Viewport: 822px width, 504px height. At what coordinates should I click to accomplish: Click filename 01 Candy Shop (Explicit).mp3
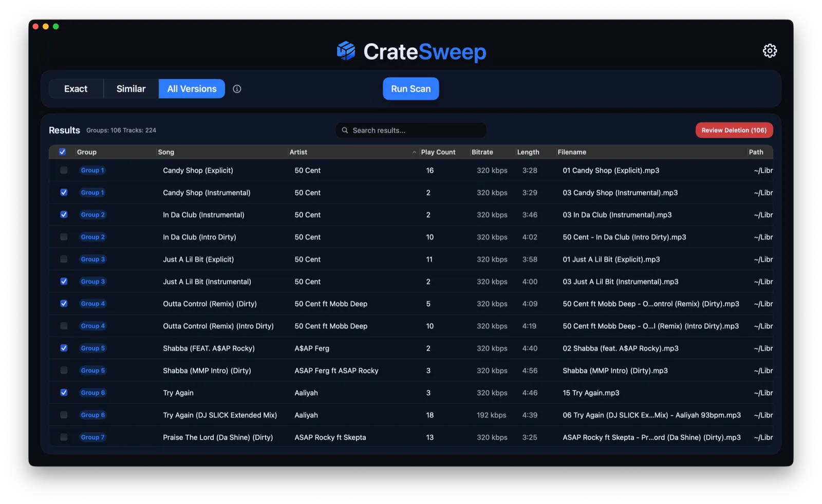click(x=611, y=171)
